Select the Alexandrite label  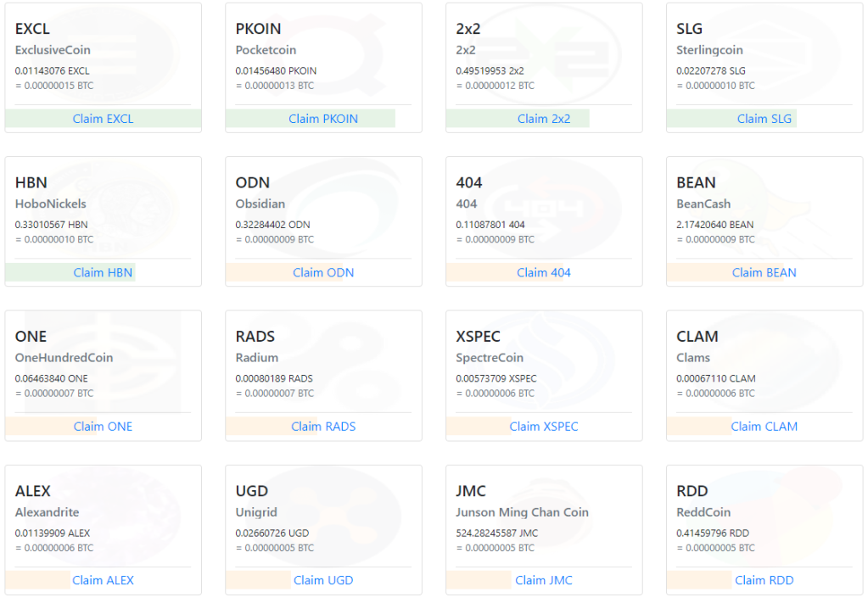pos(47,512)
